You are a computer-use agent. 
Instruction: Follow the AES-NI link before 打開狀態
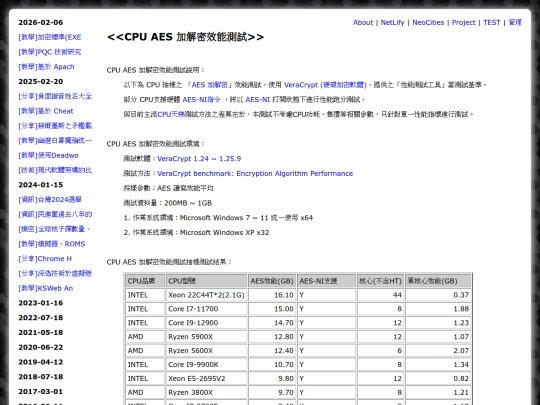(x=258, y=100)
